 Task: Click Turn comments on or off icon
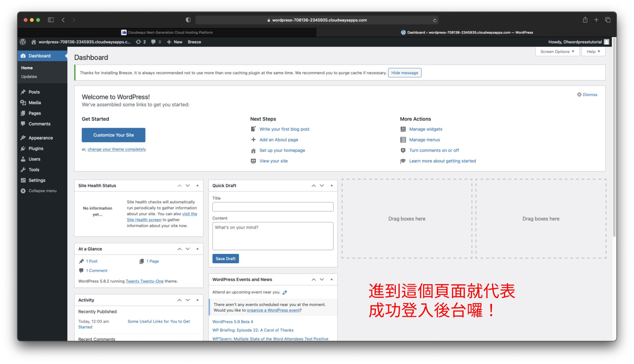coord(403,150)
